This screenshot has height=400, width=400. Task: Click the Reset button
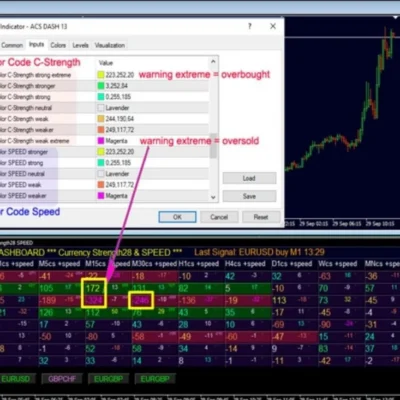(x=261, y=217)
